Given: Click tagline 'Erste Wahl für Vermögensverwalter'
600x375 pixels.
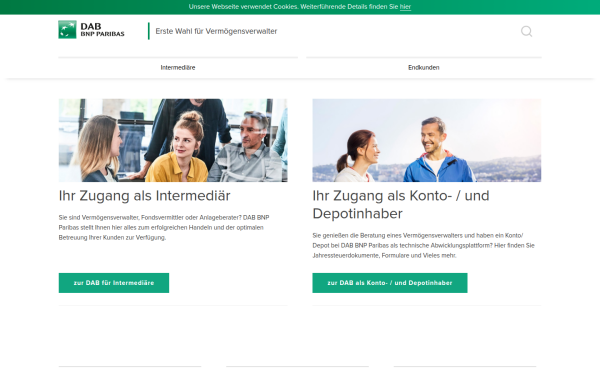Looking at the screenshot, I should (x=216, y=31).
